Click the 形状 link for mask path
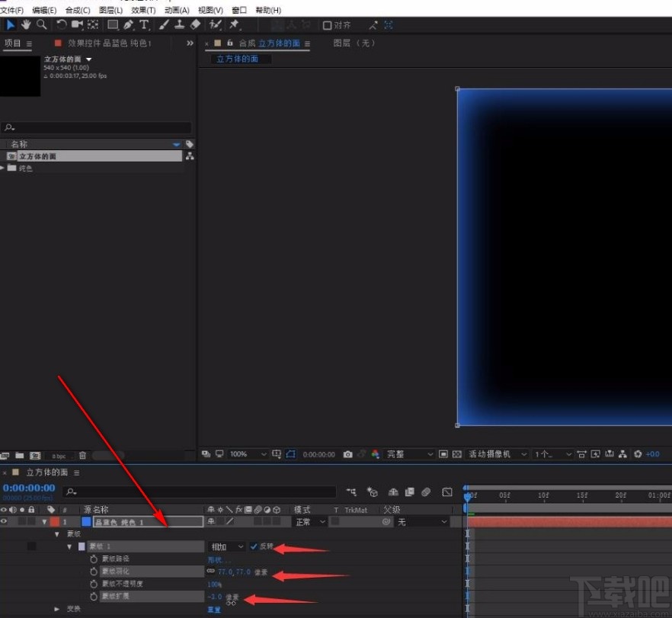 click(x=215, y=559)
